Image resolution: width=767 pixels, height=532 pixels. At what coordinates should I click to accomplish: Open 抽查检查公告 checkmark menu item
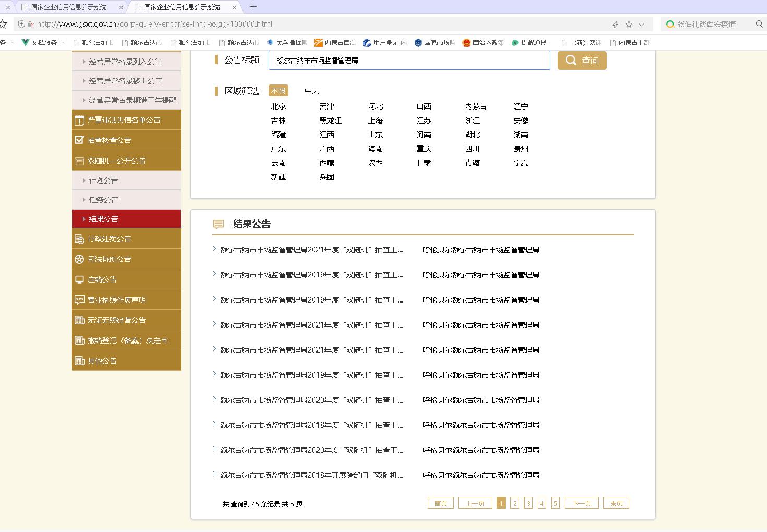pyautogui.click(x=127, y=140)
